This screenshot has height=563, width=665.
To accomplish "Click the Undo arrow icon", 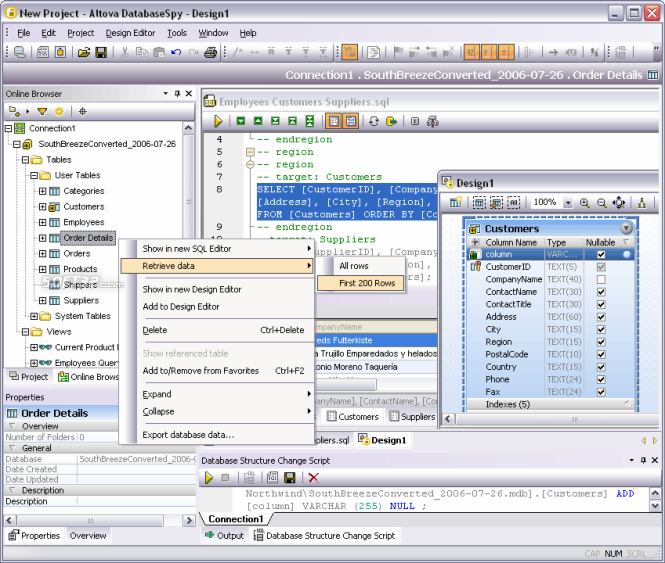I will [x=176, y=53].
